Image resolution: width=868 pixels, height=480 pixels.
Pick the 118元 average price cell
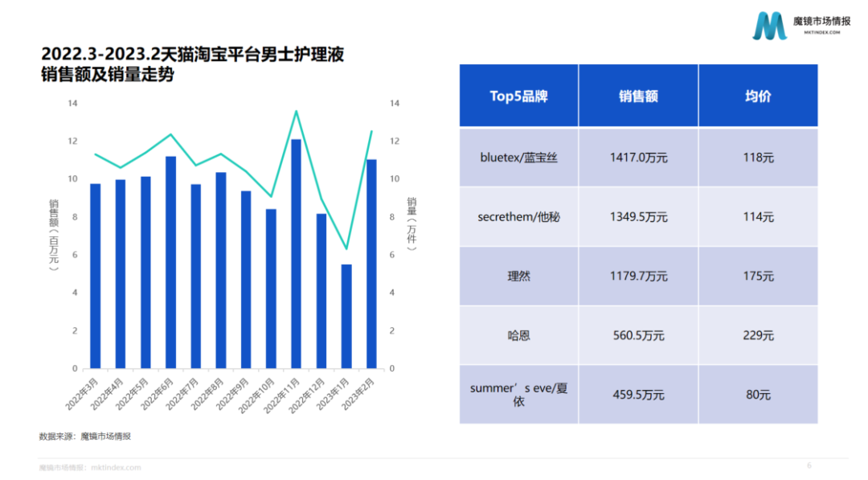click(x=758, y=158)
